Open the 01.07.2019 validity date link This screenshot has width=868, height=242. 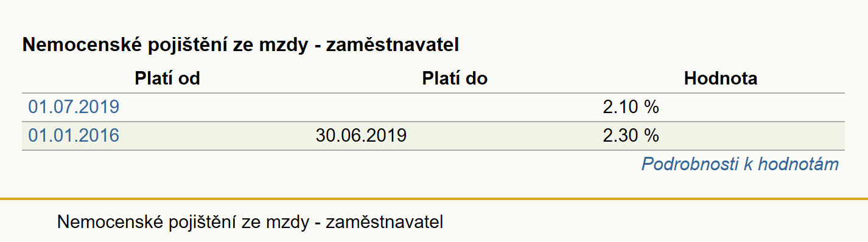pyautogui.click(x=74, y=107)
